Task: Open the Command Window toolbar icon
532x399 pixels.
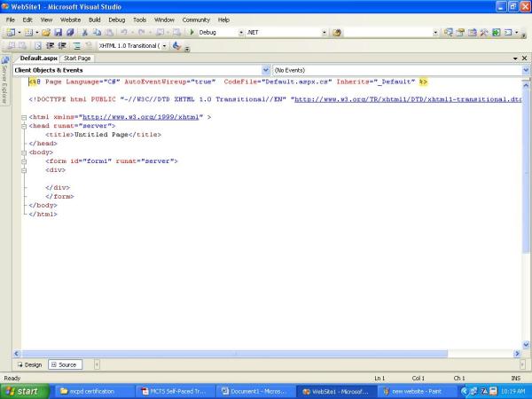Action: click(508, 33)
